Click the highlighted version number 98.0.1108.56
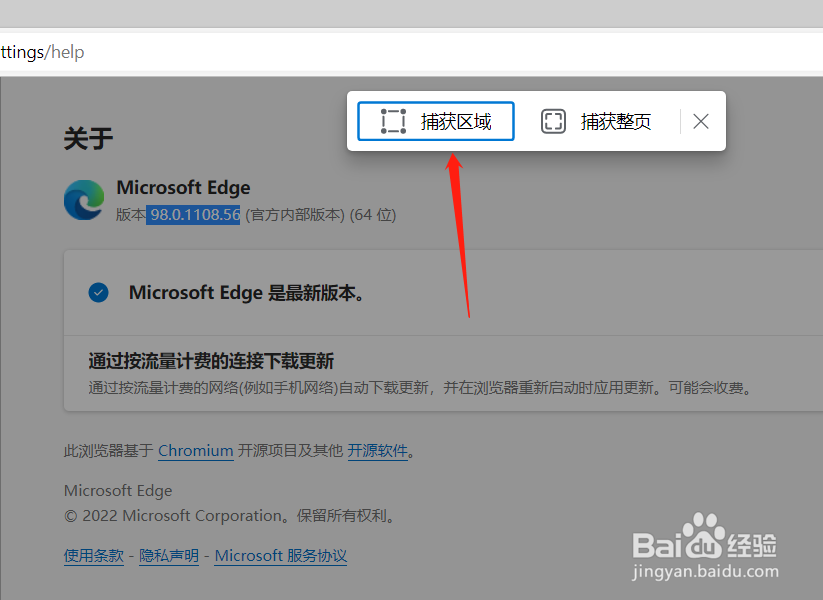The height and width of the screenshot is (600, 823). click(193, 215)
